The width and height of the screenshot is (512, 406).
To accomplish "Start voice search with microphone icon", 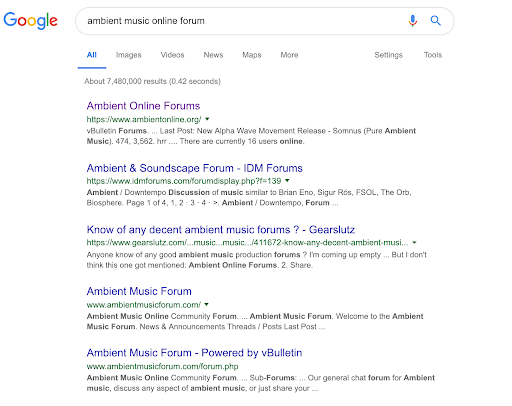I will click(x=413, y=21).
